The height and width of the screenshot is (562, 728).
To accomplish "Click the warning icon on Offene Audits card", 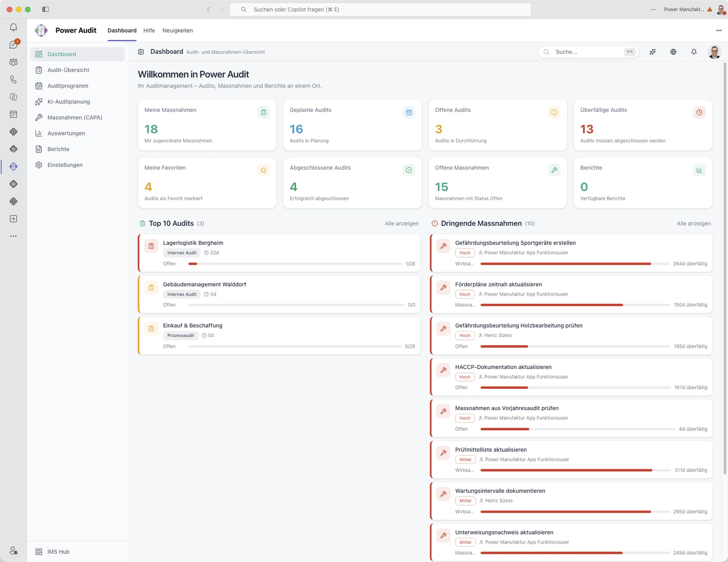I will [x=554, y=112].
